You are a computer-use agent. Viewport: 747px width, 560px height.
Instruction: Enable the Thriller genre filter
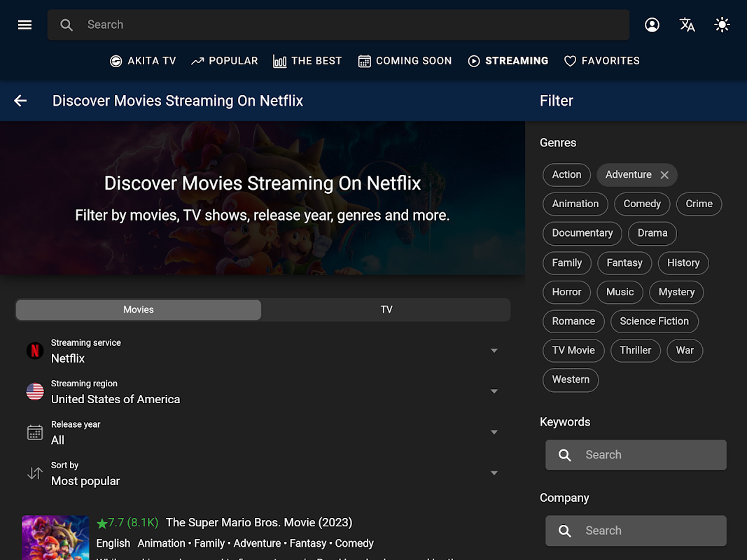coord(635,351)
